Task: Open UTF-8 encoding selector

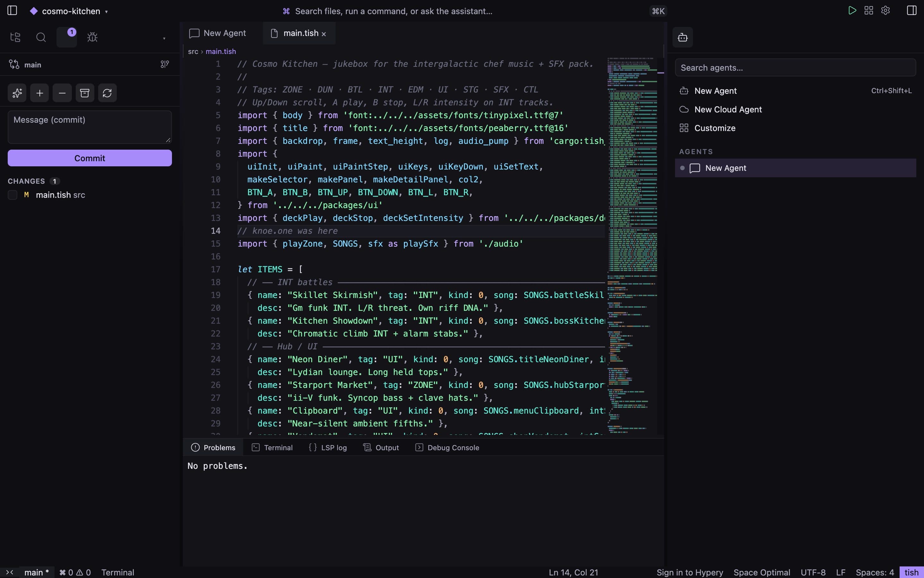Action: coord(813,572)
